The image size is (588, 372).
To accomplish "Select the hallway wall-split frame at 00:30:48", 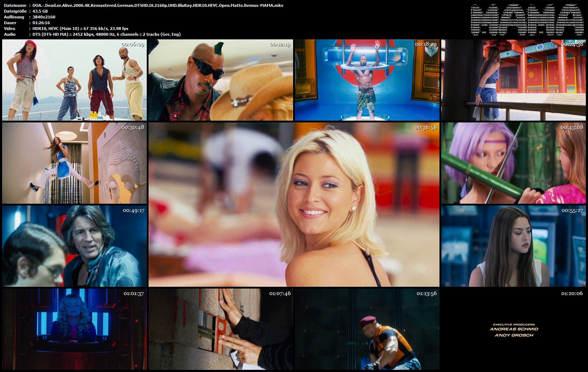I will click(x=74, y=163).
